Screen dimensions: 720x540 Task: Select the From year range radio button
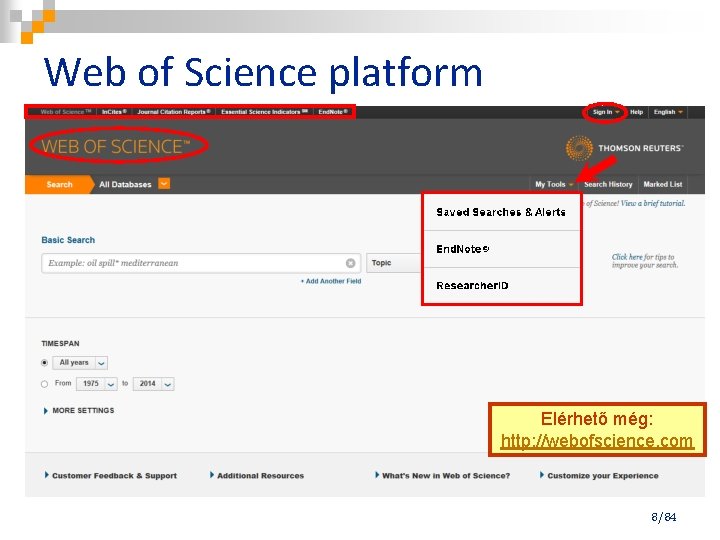[45, 384]
